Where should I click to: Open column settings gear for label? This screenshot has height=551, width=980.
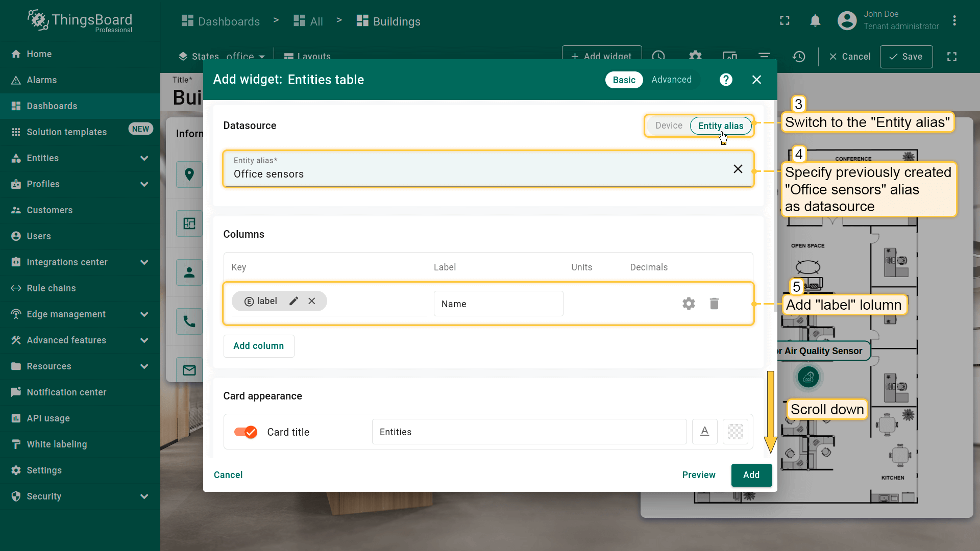click(689, 304)
